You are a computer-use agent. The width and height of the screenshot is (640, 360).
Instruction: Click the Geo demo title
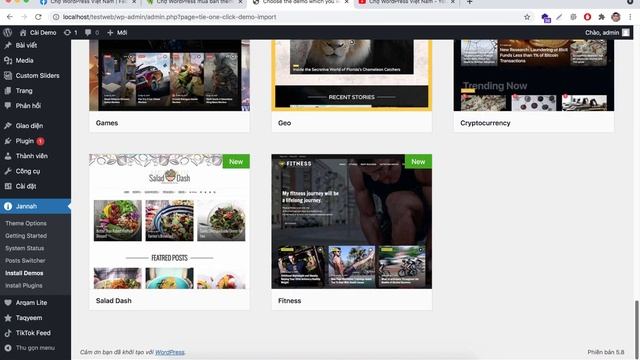click(284, 123)
